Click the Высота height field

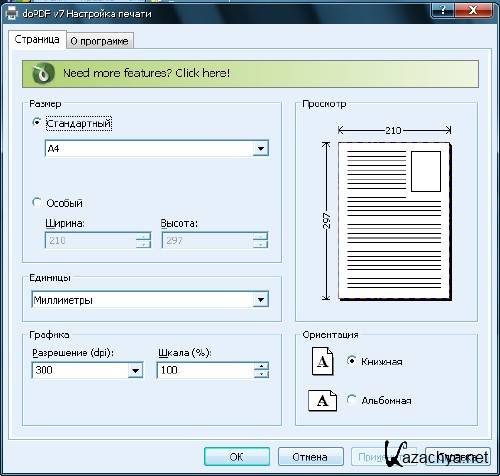207,240
